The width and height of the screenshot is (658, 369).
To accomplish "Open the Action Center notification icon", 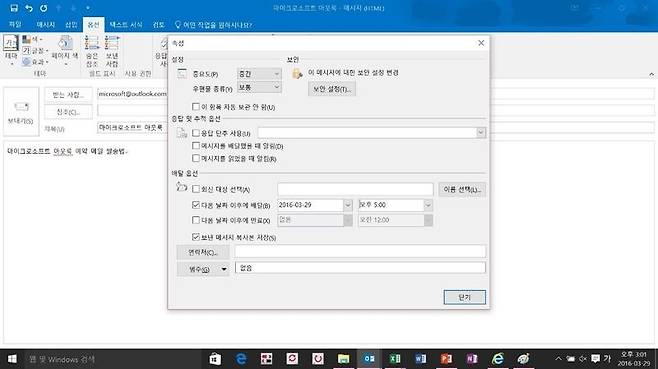I will click(x=595, y=359).
